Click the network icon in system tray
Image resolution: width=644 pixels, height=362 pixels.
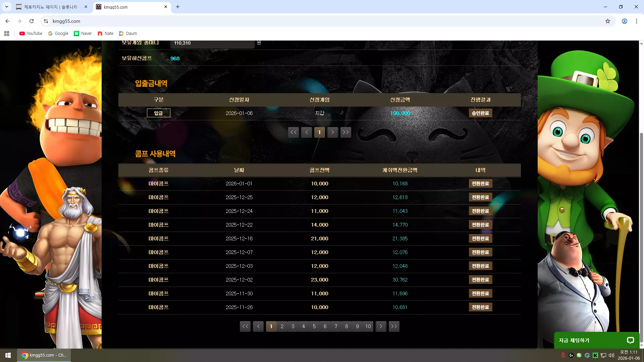[603, 355]
